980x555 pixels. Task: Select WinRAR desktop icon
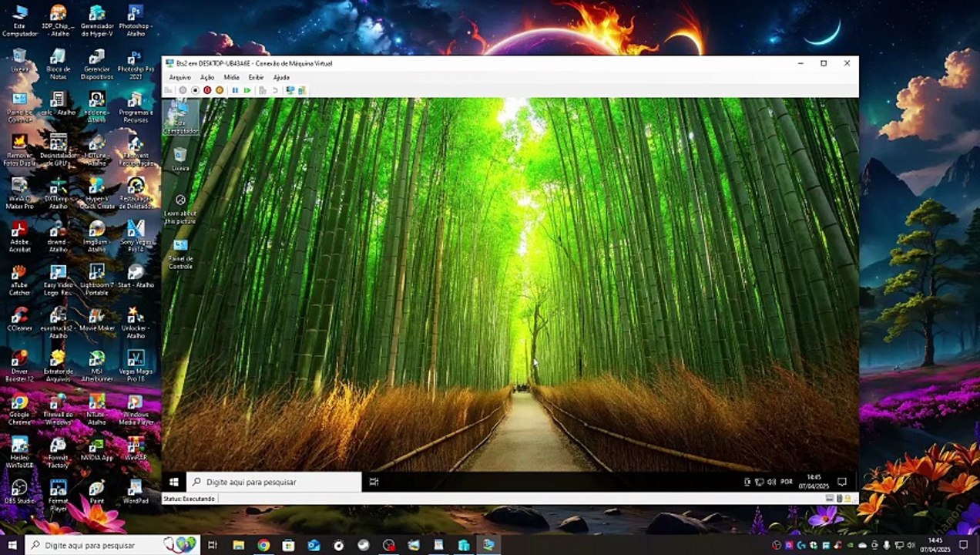point(136,449)
